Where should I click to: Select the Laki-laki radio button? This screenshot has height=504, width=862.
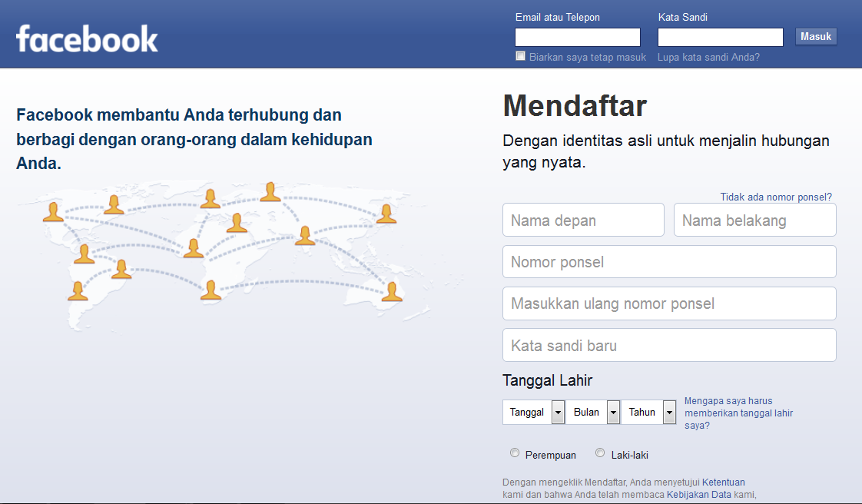click(600, 453)
